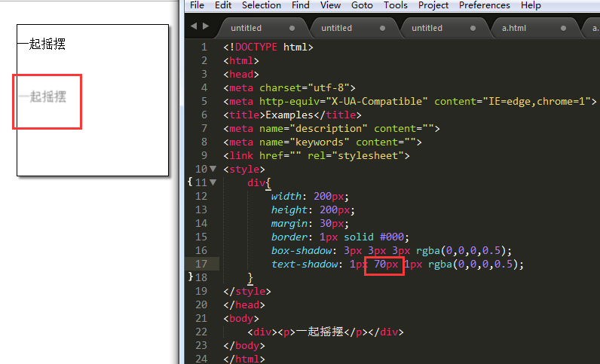600x364 pixels.
Task: Click the previous tab left arrow
Action: [x=194, y=26]
